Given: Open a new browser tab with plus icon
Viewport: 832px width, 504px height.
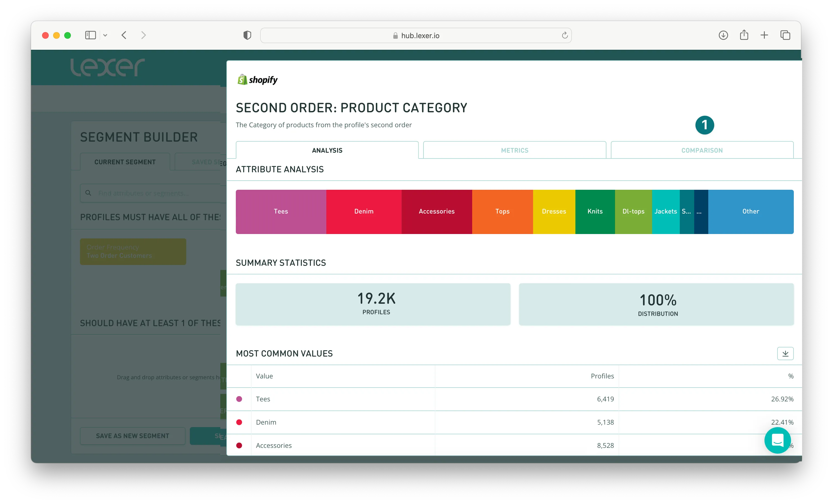Looking at the screenshot, I should 764,35.
